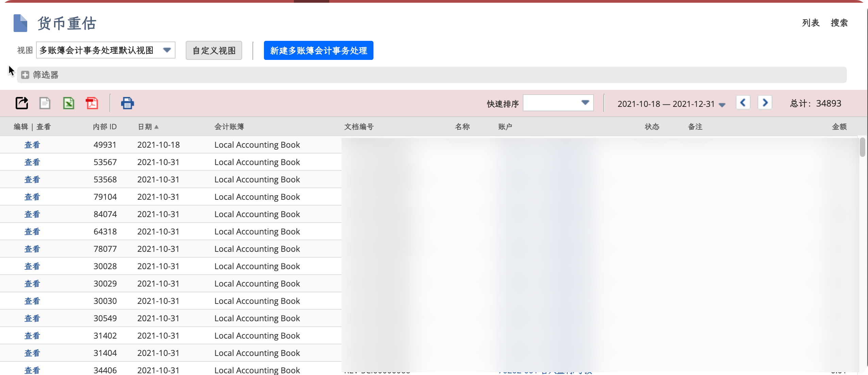View record with internal ID 78077
Image resolution: width=868 pixels, height=375 pixels.
(32, 249)
